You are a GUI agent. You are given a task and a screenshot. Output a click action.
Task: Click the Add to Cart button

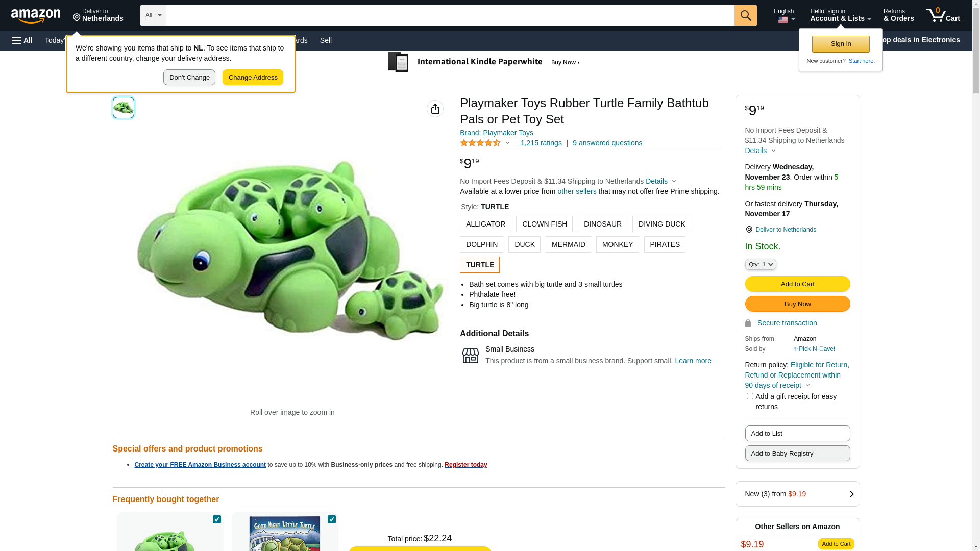coord(797,284)
